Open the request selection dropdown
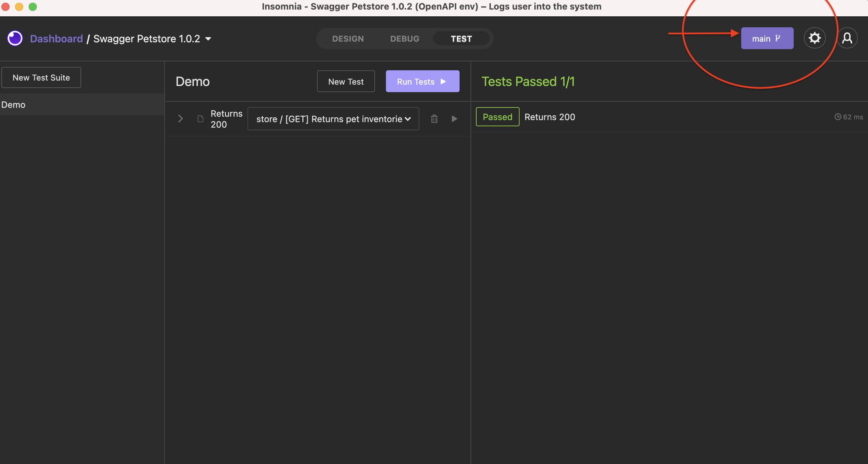The image size is (868, 464). pos(333,119)
